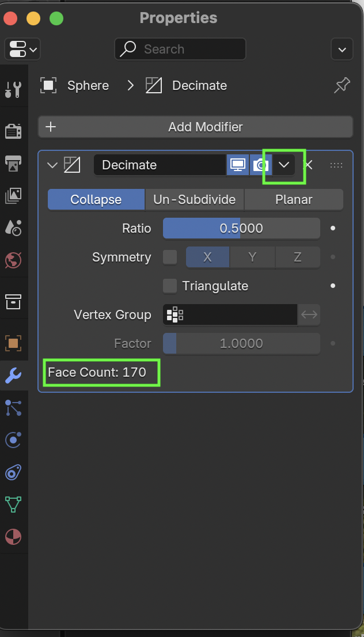Toggle modifier display in viewport
Screen dimensions: 364x637
(237, 165)
